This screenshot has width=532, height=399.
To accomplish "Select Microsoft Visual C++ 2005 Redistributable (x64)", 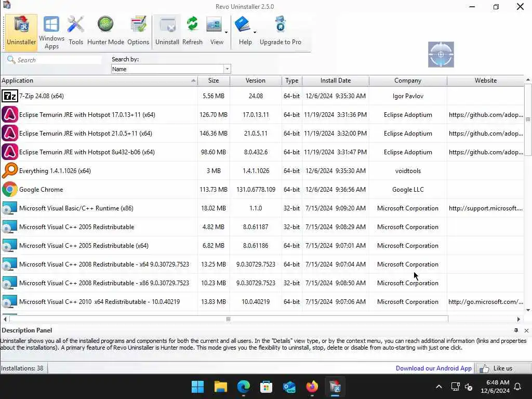I will click(262, 245).
